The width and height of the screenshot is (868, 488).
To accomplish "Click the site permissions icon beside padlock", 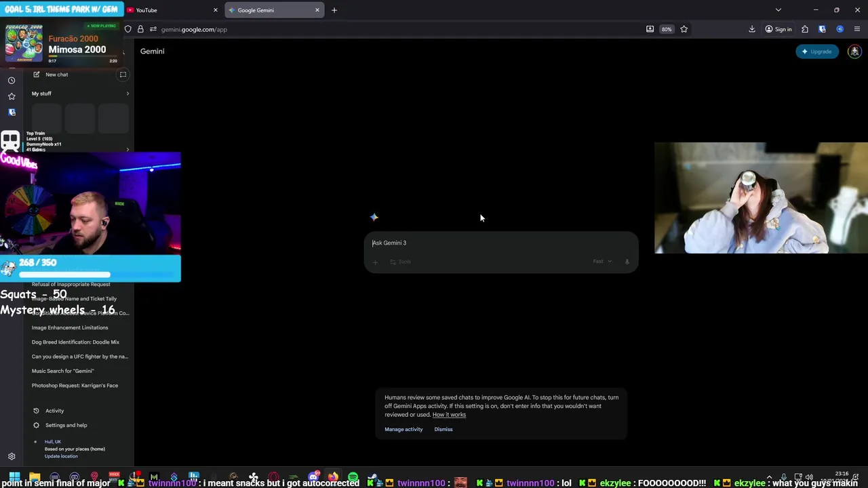I will pyautogui.click(x=153, y=29).
